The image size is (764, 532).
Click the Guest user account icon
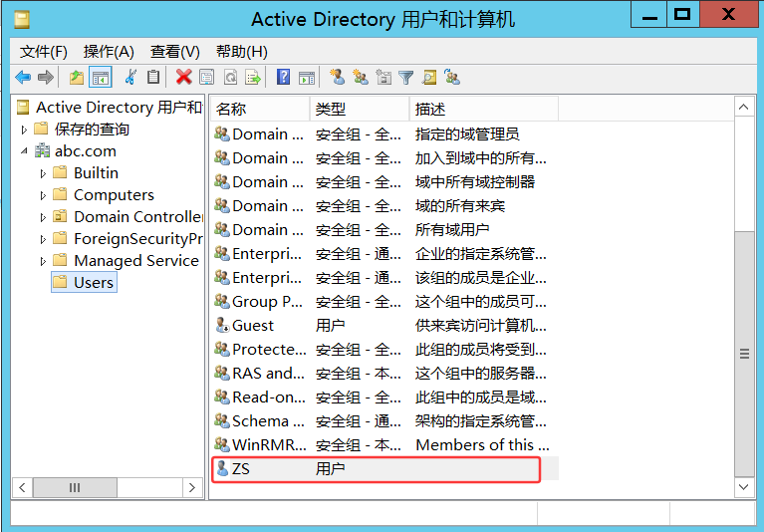coord(222,325)
